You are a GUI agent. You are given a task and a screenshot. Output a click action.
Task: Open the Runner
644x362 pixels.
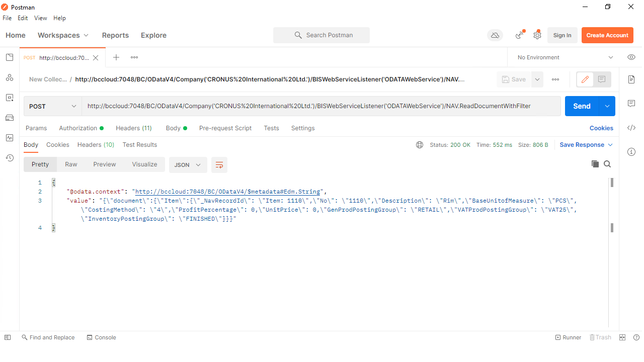point(568,337)
